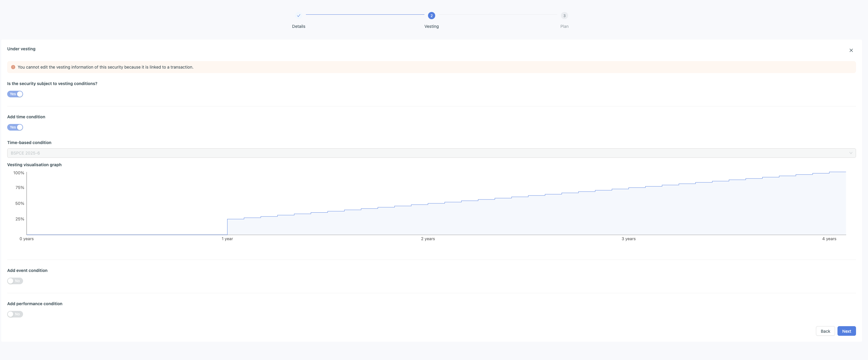868x360 pixels.
Task: Go to the Details step label
Action: pos(298,26)
